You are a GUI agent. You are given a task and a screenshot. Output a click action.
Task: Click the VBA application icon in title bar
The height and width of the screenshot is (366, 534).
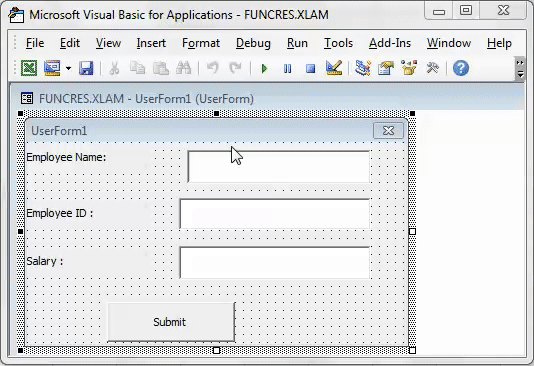point(16,15)
